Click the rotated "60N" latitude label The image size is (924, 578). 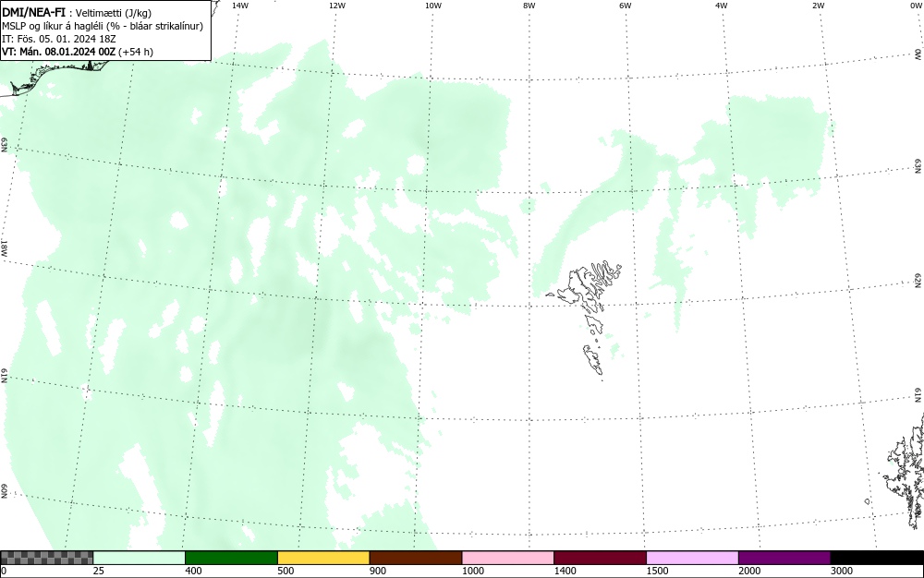click(x=4, y=492)
